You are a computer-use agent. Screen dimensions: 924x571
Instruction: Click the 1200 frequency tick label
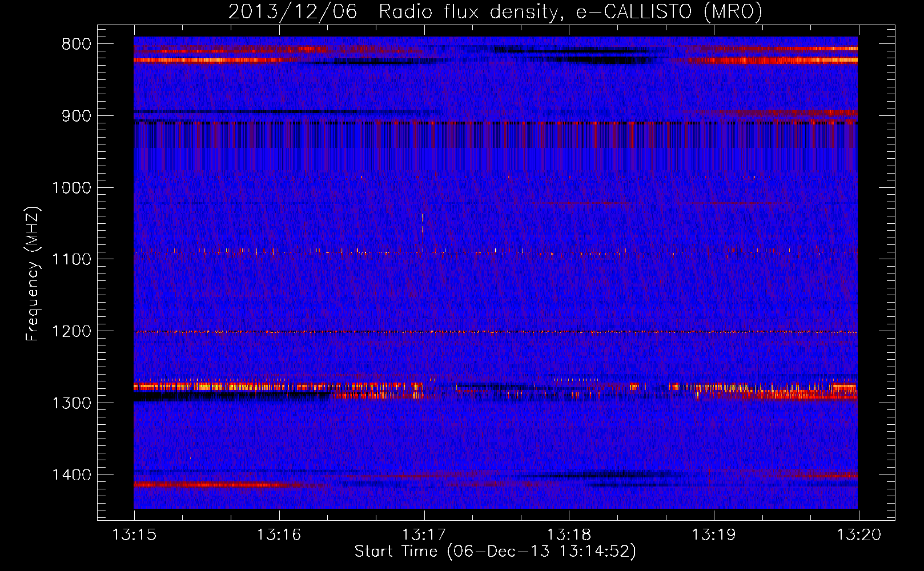72,332
